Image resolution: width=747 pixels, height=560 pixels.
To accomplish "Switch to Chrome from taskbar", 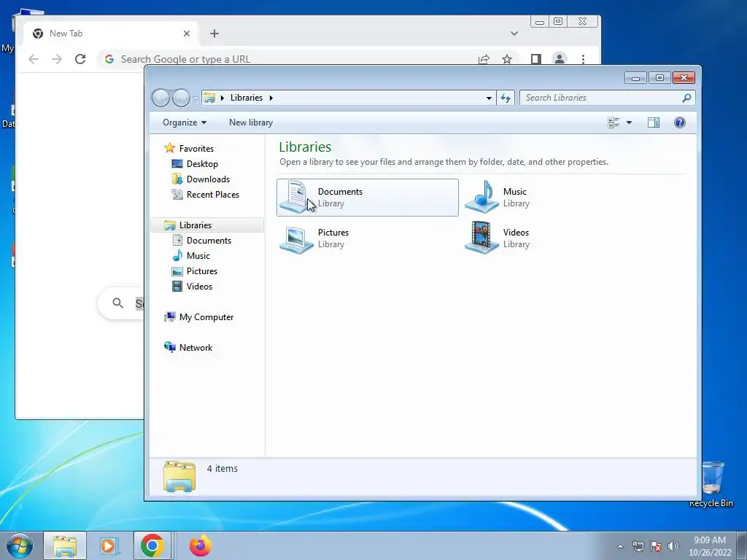I will [x=152, y=545].
